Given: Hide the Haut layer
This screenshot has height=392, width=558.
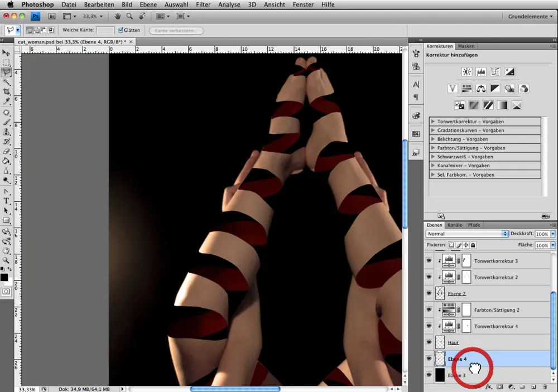Looking at the screenshot, I should 429,342.
